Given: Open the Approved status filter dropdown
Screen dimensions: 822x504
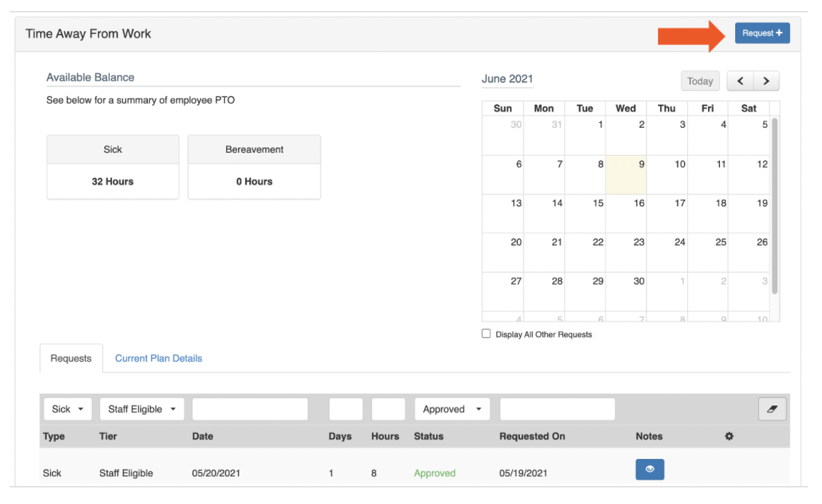Looking at the screenshot, I should 452,410.
